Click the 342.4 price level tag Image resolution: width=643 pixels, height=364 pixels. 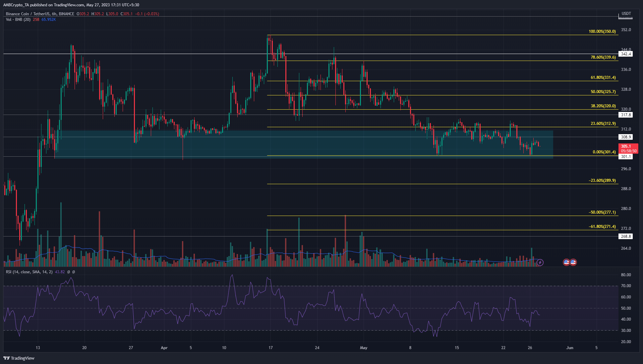tap(626, 54)
